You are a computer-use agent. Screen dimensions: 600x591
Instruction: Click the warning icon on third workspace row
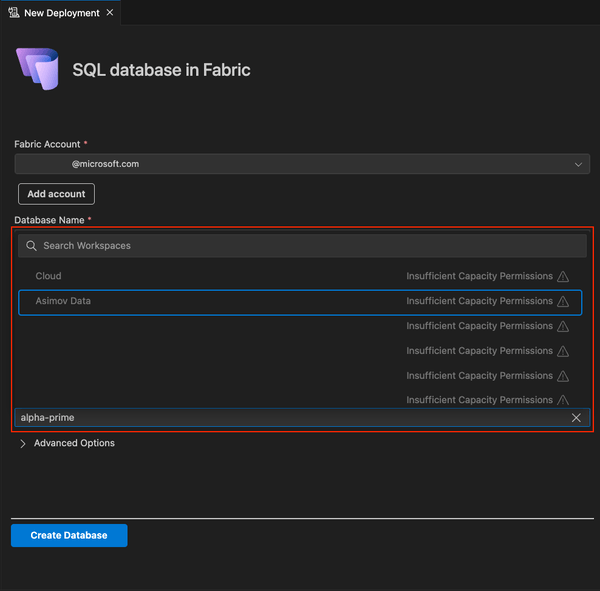pos(563,327)
